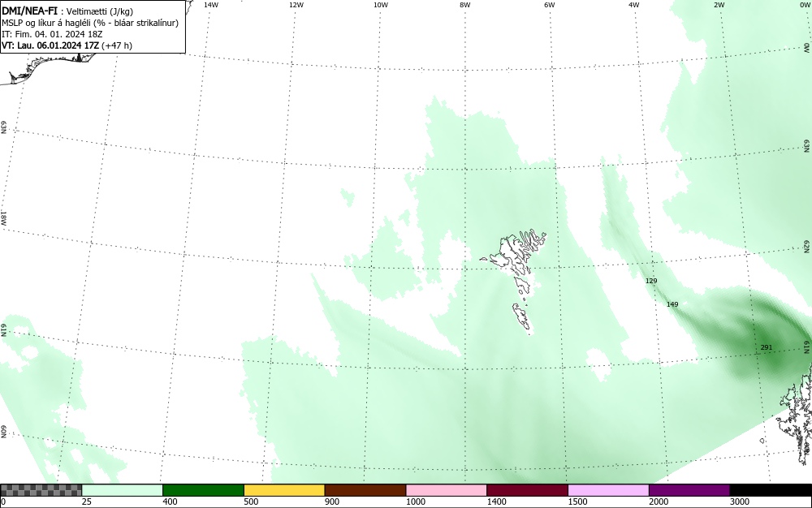The height and width of the screenshot is (508, 812).
Task: Click the legend value 500
Action: coord(251,502)
